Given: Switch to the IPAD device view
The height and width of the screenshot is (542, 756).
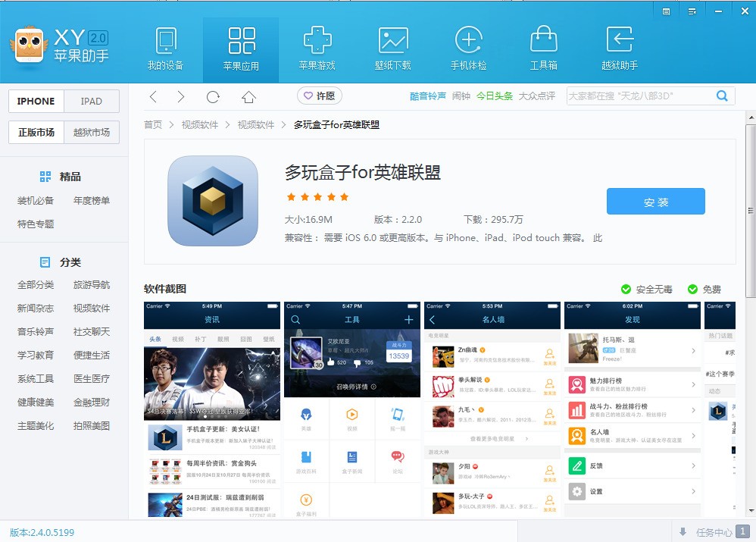Looking at the screenshot, I should pos(92,101).
